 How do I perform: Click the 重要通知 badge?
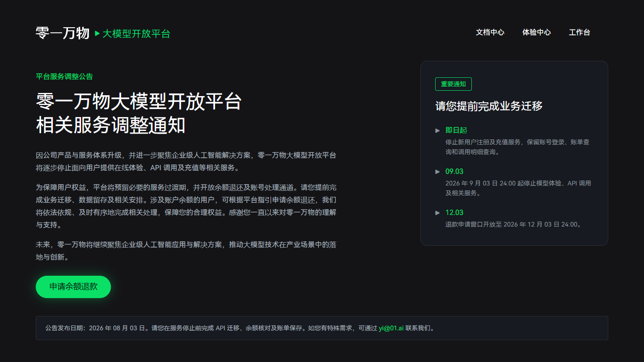pyautogui.click(x=453, y=84)
